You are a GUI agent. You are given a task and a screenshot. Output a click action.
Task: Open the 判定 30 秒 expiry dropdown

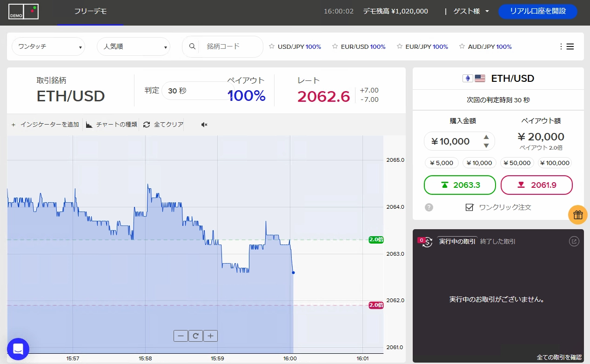coord(197,91)
